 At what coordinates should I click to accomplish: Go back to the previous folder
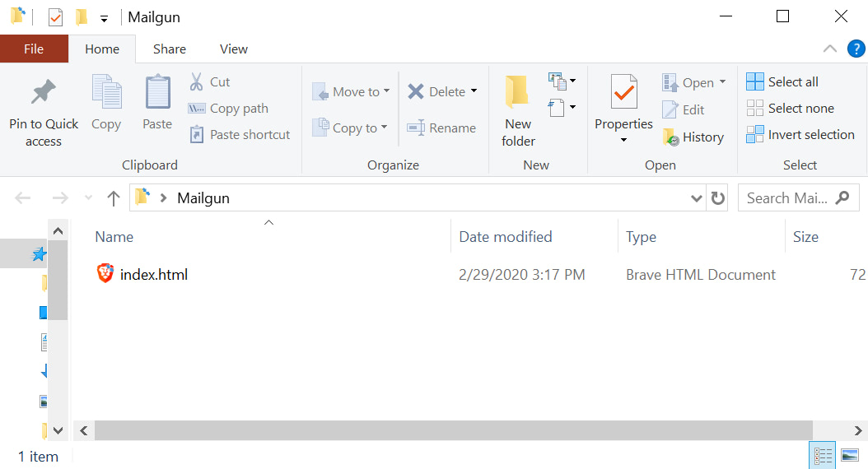(23, 198)
